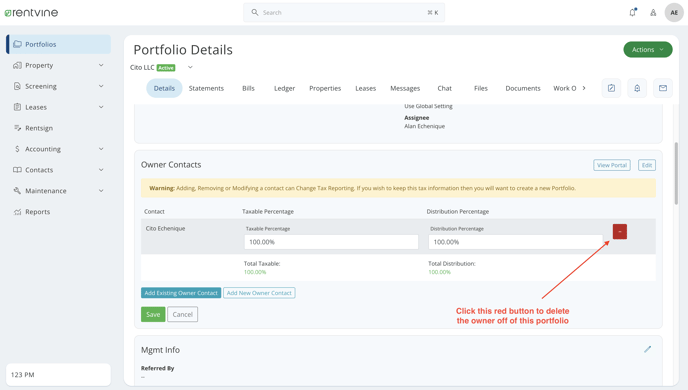Screen dimensions: 688x390
Task: Click the Total Taxable 100.00% value
Action: pyautogui.click(x=255, y=272)
